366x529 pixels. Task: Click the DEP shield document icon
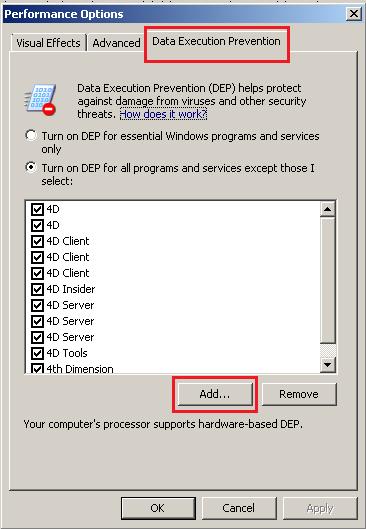tap(41, 100)
